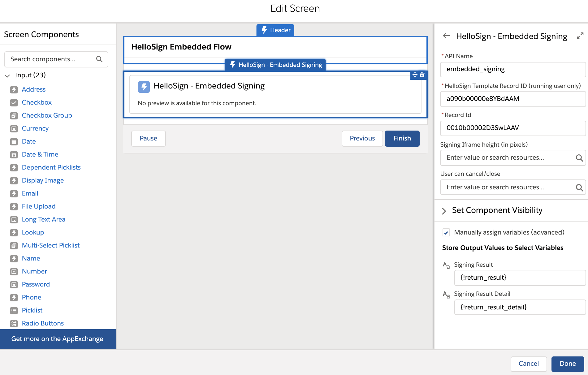Add the Checkbox Group component
588x375 pixels.
(47, 115)
